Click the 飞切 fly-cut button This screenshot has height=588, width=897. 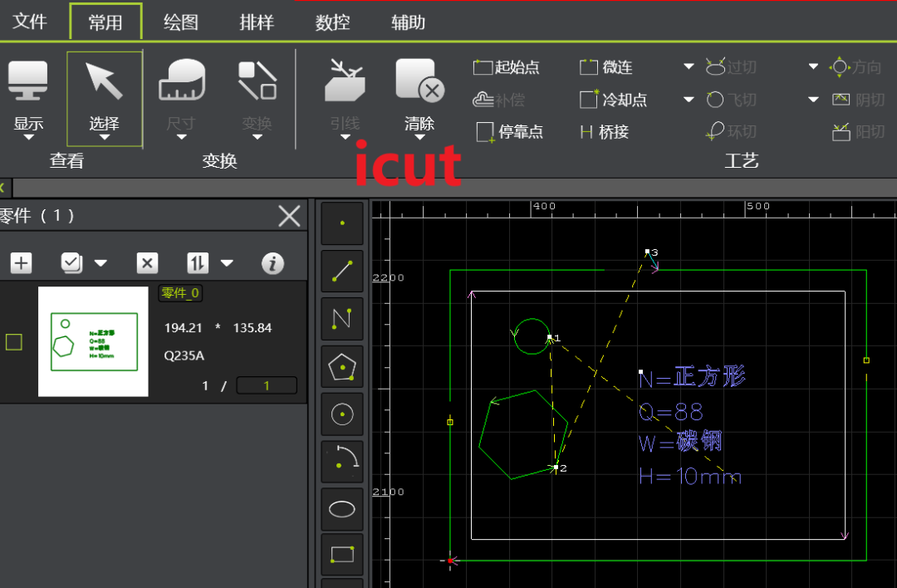click(731, 100)
